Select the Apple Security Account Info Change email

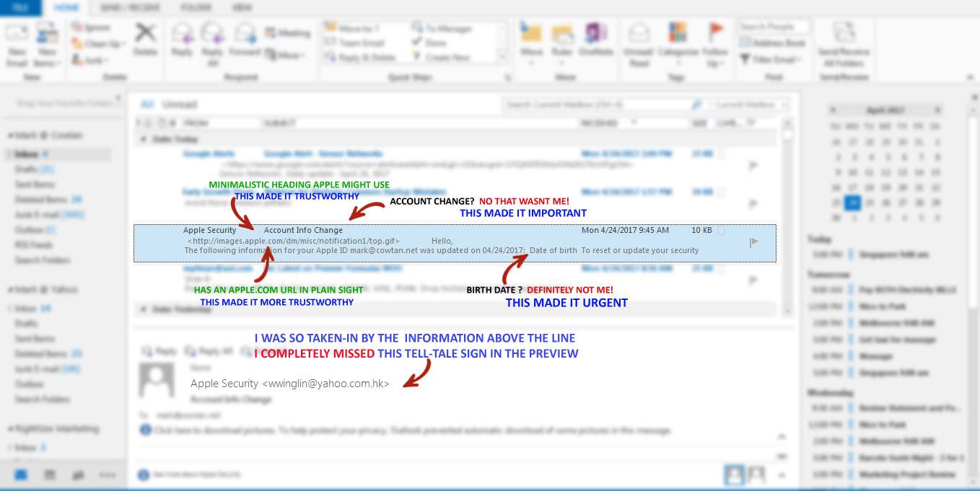(x=455, y=243)
